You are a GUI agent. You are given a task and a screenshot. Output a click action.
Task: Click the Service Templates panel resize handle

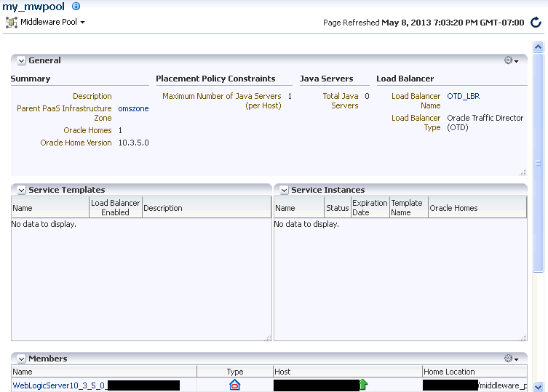pos(268,337)
